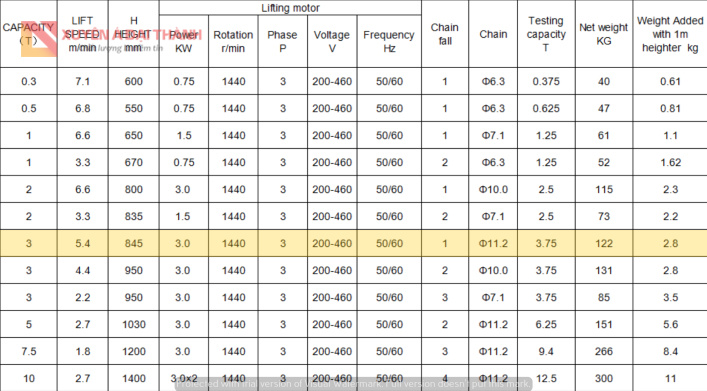Select the testing capacity cell "0.375"
The width and height of the screenshot is (707, 391).
point(546,81)
